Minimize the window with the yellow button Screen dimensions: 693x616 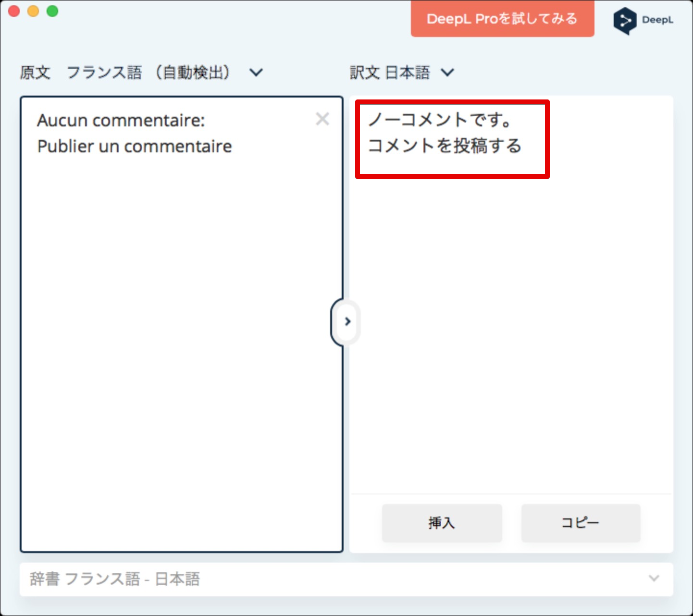tap(33, 11)
